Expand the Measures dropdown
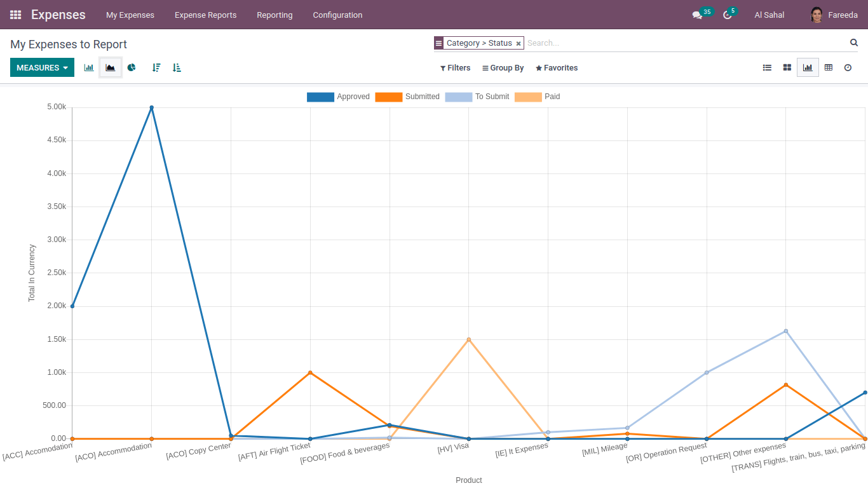Image resolution: width=868 pixels, height=488 pixels. (x=42, y=67)
